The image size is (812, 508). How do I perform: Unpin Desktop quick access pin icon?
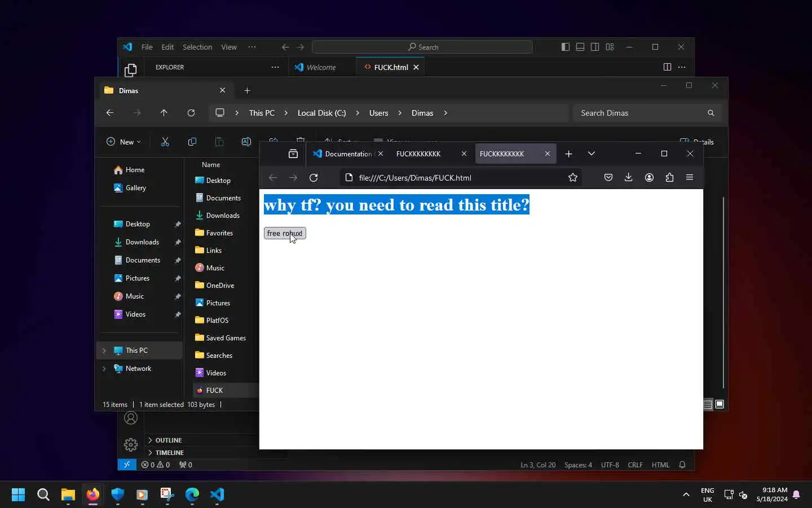coord(178,224)
